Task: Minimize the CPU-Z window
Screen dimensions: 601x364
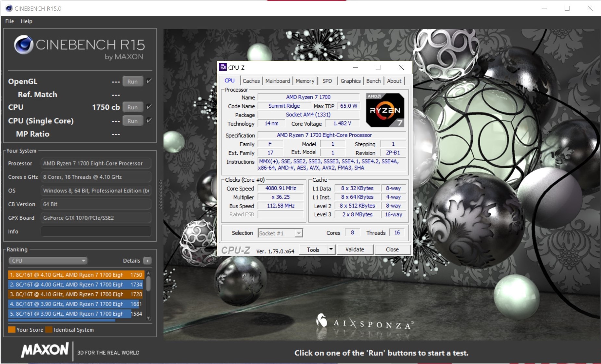Action: pos(356,67)
